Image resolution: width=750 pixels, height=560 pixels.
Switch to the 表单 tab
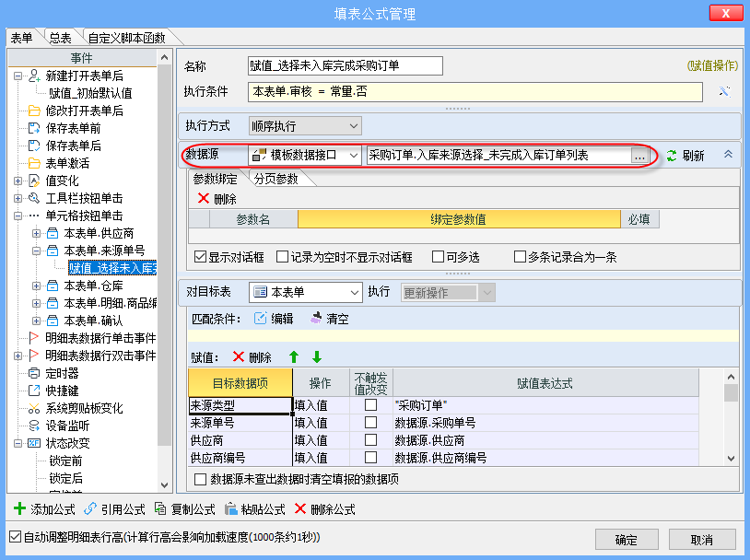22,38
